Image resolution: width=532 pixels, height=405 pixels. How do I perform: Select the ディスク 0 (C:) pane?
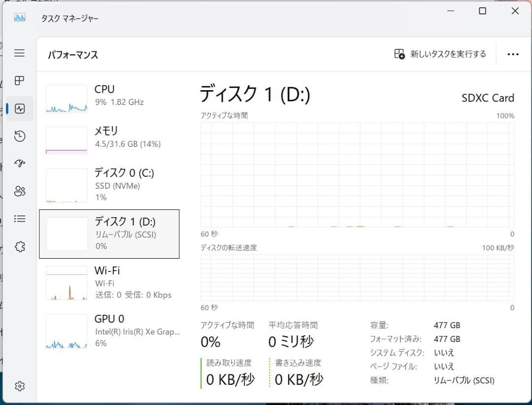(108, 185)
